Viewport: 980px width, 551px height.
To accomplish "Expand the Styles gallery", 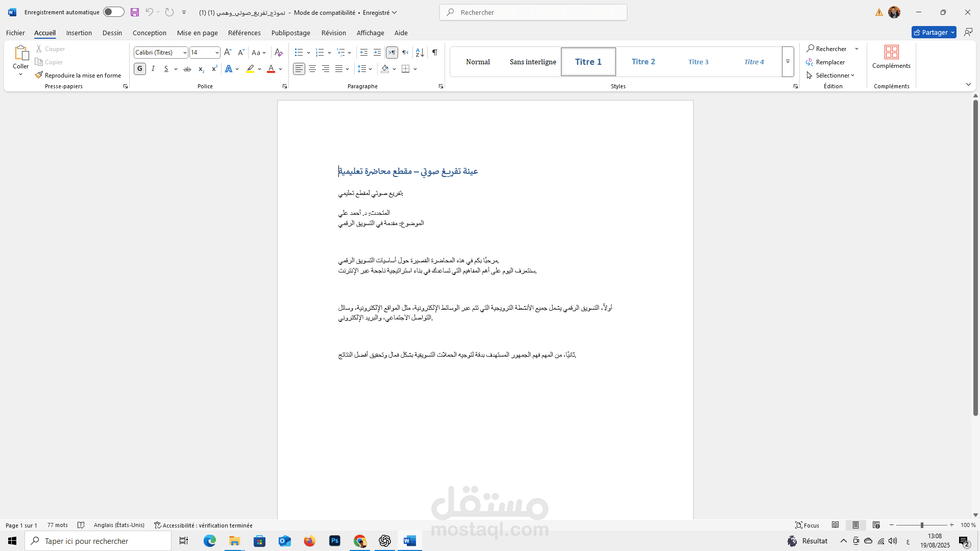I will [x=788, y=62].
